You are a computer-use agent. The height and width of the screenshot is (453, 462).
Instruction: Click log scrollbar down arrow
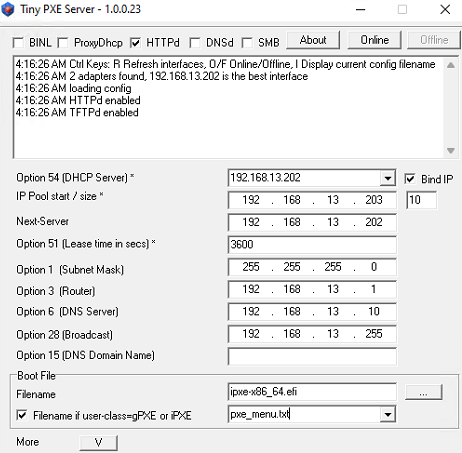[451, 151]
